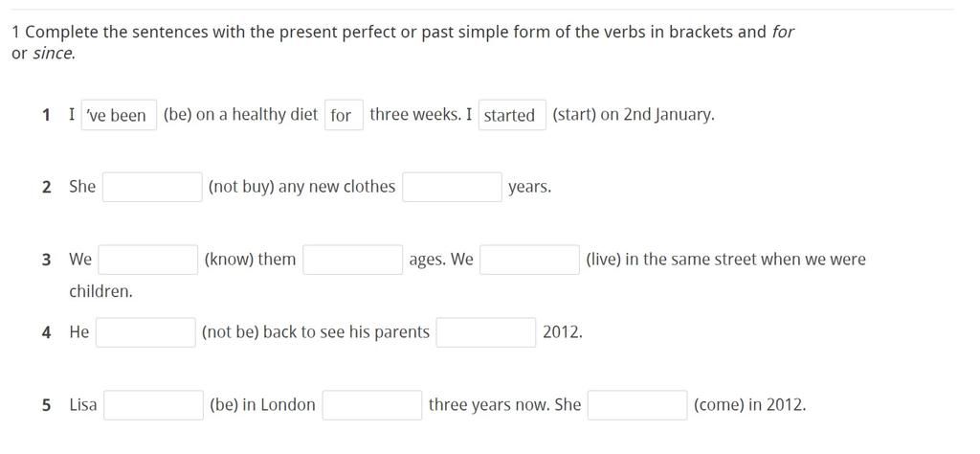Click the blank before "(live) in the same street"
Viewport: 980px width, 454px height.
(x=529, y=260)
